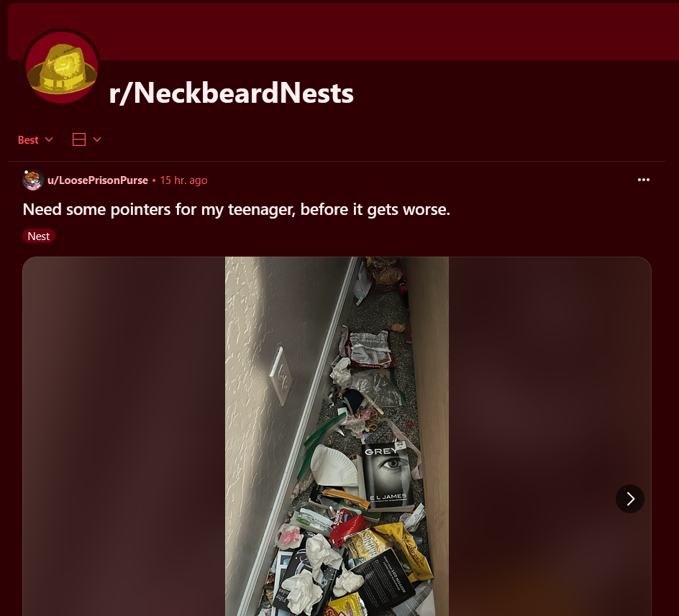
Task: Click the 15 hr. ago timestamp
Action: click(x=183, y=180)
